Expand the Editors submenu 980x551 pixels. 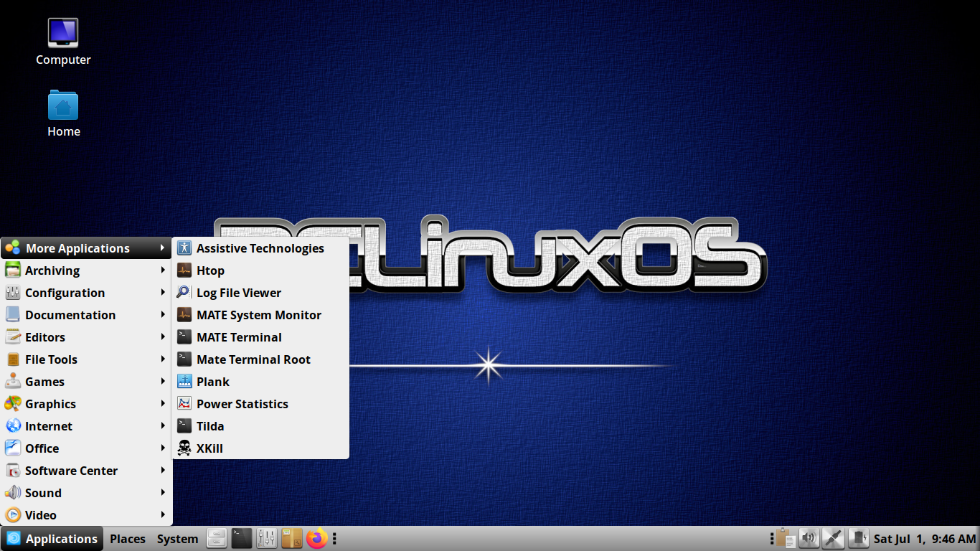click(x=86, y=337)
